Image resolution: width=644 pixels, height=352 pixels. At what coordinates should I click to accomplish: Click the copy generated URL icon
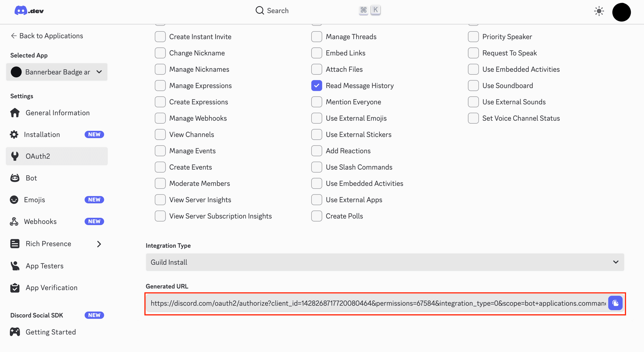[615, 303]
